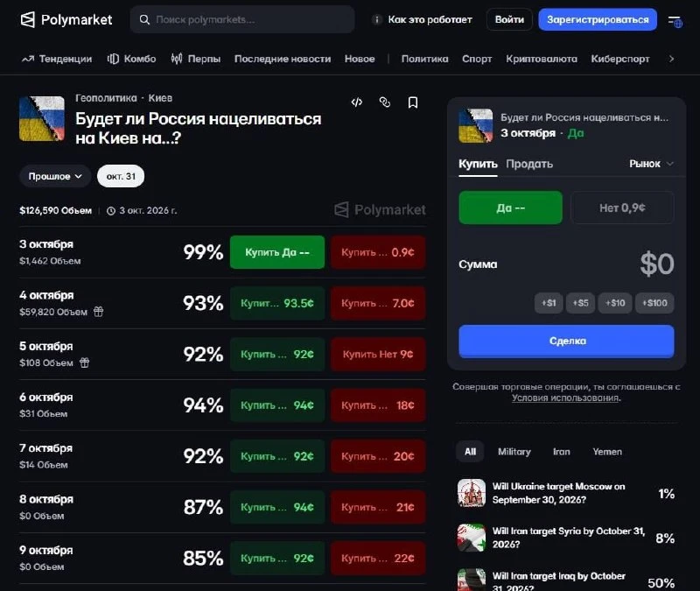Click the Тенденции trending arrow icon
The height and width of the screenshot is (591, 700).
tap(28, 59)
